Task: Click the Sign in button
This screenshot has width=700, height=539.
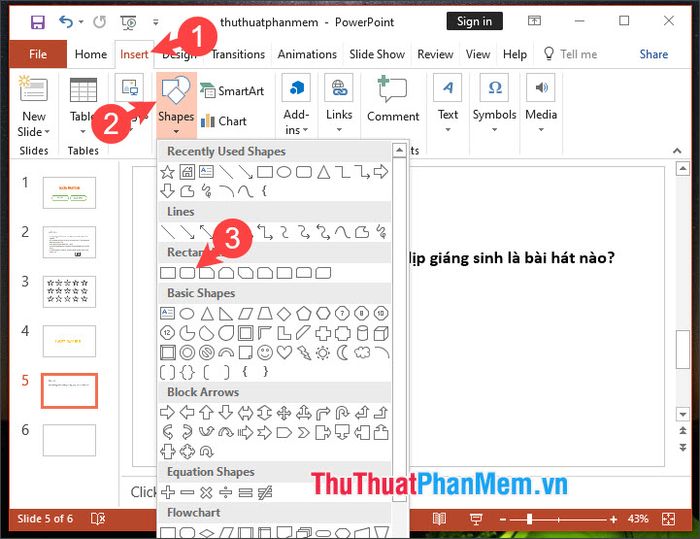Action: pos(474,21)
